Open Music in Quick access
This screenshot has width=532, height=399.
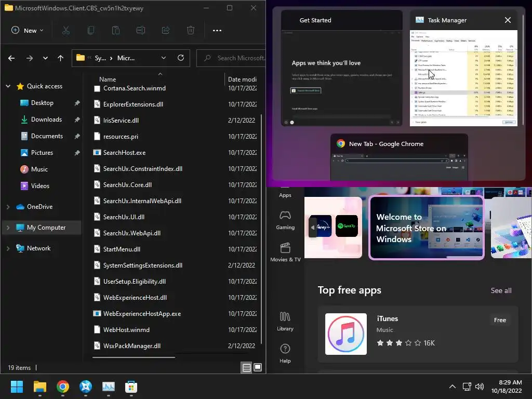click(39, 169)
